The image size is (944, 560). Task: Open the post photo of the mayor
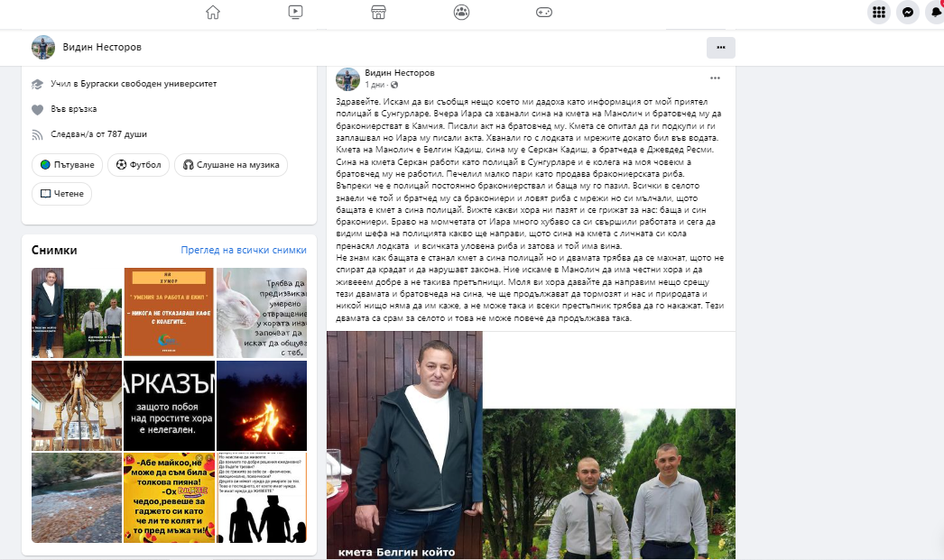pos(404,445)
